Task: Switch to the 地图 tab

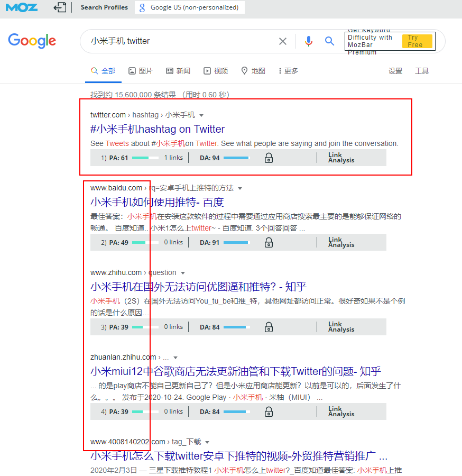Action: point(253,71)
